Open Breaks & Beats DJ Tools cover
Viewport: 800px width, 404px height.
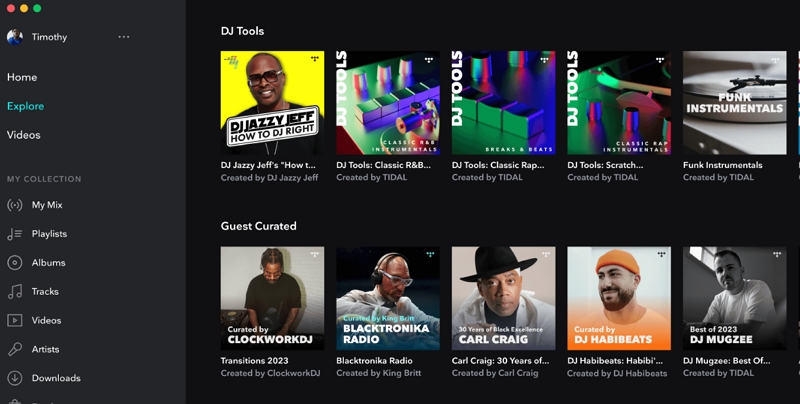504,103
